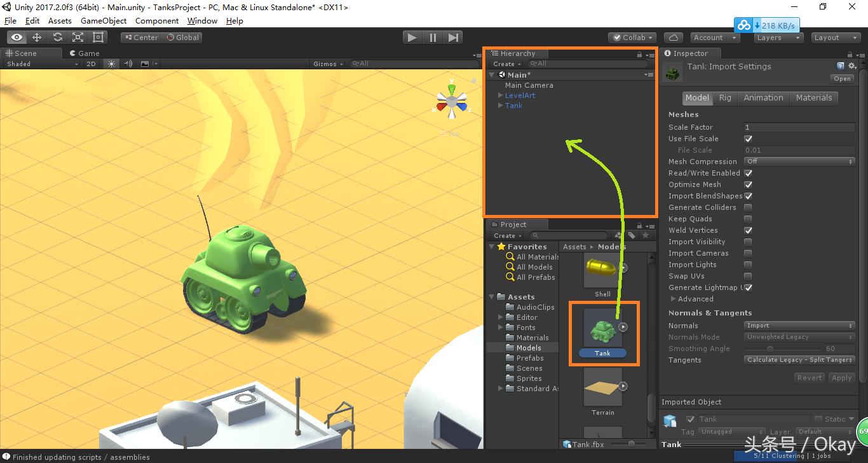
Task: Enable the Generate Colliders checkbox
Action: pos(748,207)
